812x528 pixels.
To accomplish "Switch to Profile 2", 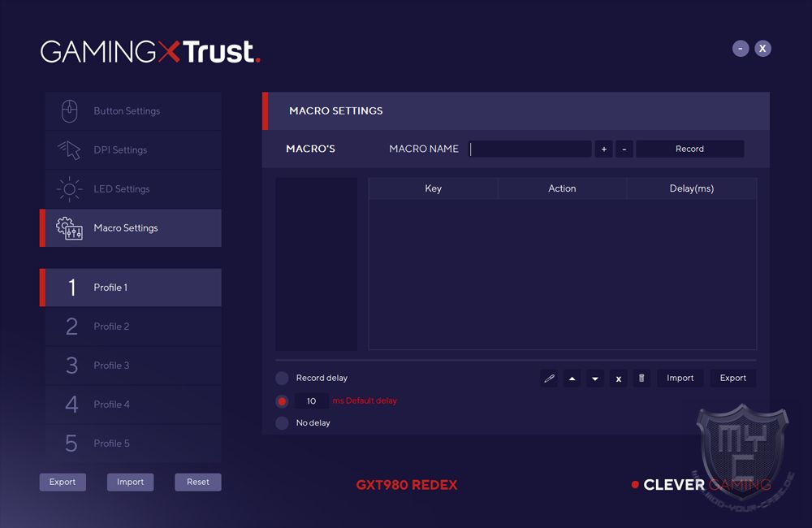I will pyautogui.click(x=133, y=327).
